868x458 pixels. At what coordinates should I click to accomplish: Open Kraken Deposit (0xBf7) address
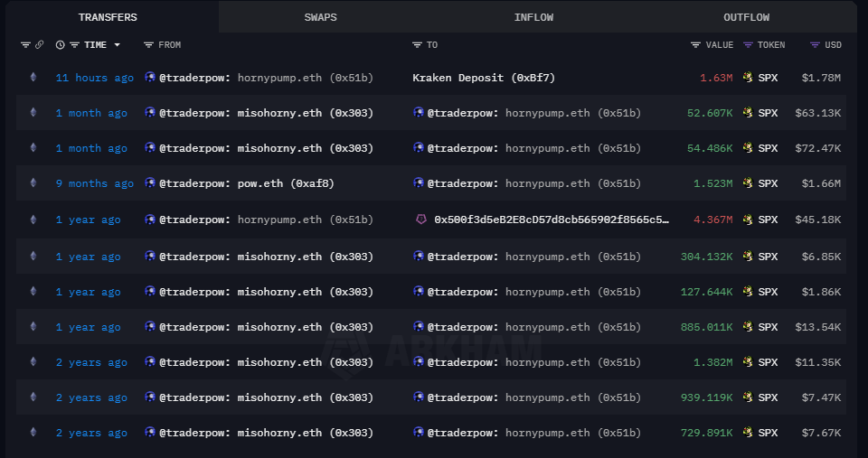(x=484, y=78)
